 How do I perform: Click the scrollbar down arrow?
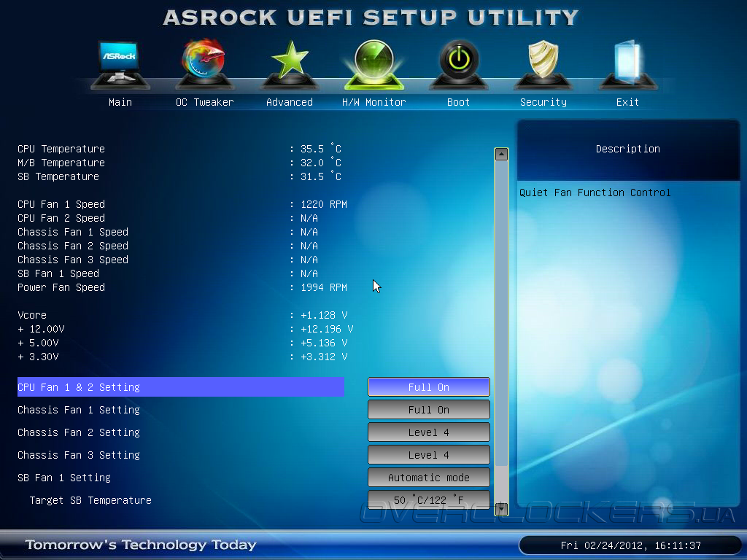[x=501, y=509]
